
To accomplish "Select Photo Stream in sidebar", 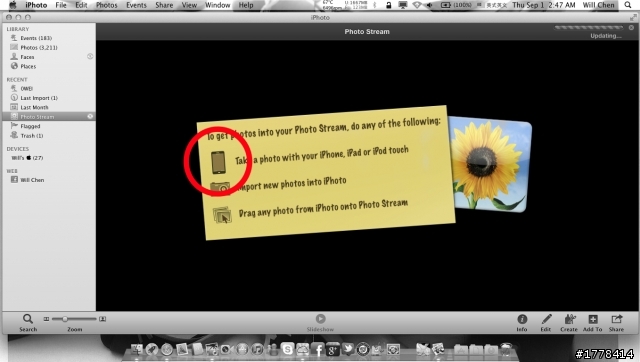I will (x=49, y=117).
